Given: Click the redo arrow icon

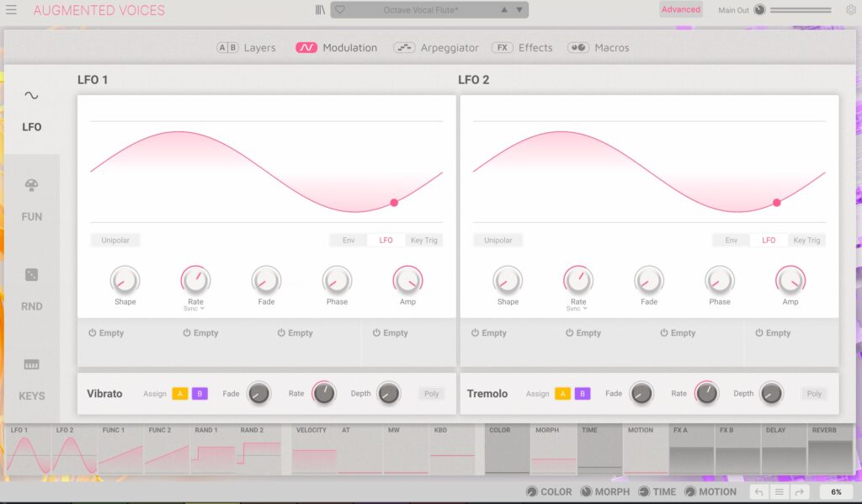Looking at the screenshot, I should click(x=800, y=492).
